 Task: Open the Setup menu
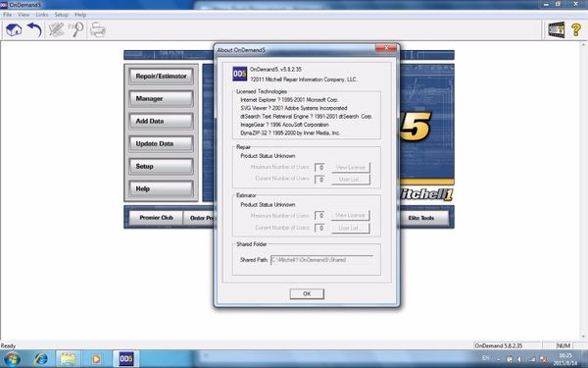coord(62,15)
